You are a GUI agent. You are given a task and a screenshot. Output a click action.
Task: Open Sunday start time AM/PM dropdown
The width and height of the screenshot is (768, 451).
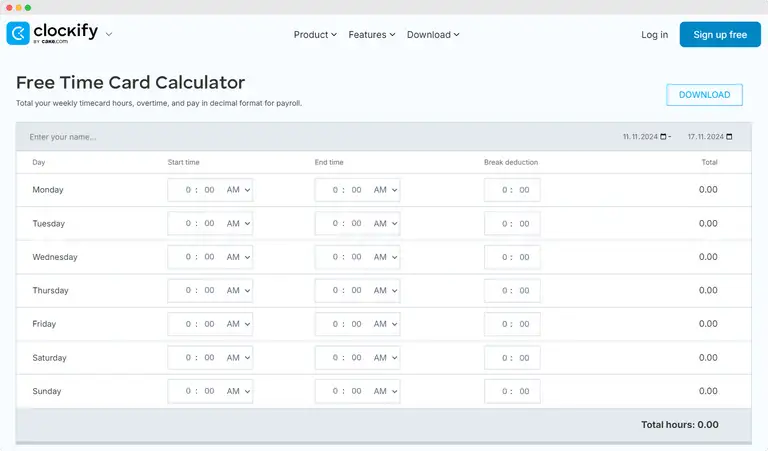pyautogui.click(x=239, y=391)
